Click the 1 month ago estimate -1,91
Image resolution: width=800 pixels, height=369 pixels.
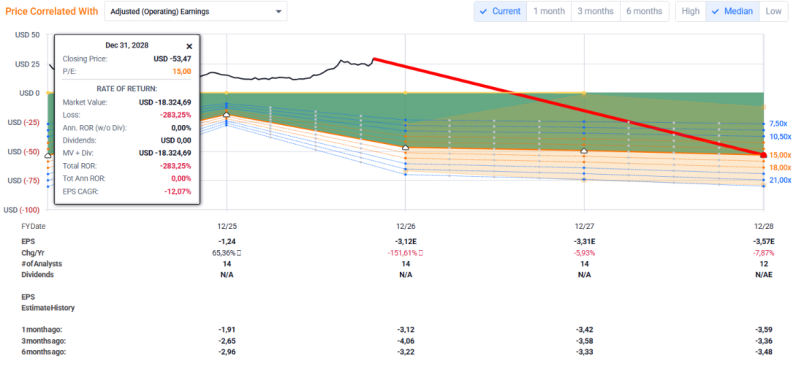227,330
